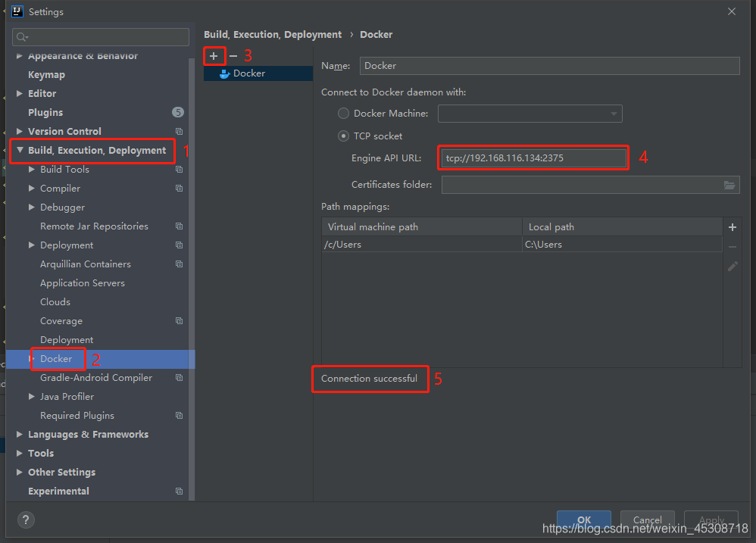Expand the Debugger node arrow

32,208
